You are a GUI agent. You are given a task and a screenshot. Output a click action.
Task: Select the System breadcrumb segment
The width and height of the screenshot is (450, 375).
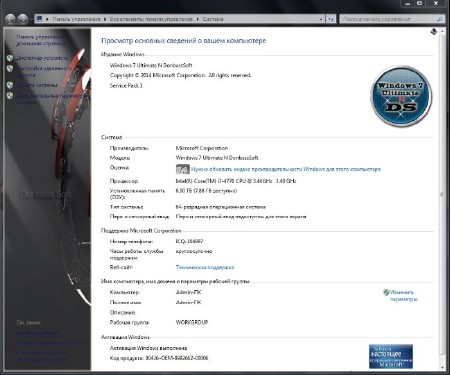click(x=213, y=19)
